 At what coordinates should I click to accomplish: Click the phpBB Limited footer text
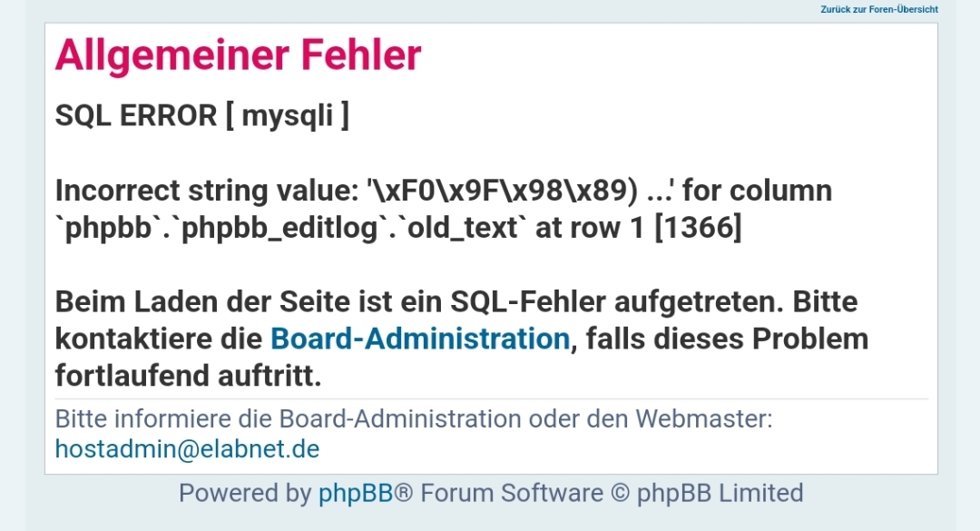(x=720, y=494)
